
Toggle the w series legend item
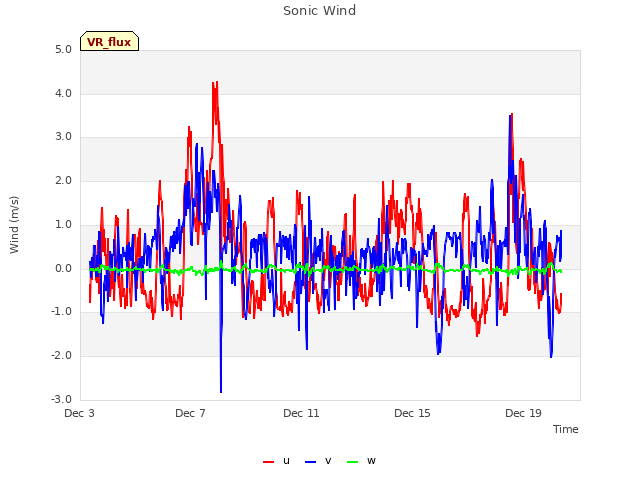pos(361,461)
